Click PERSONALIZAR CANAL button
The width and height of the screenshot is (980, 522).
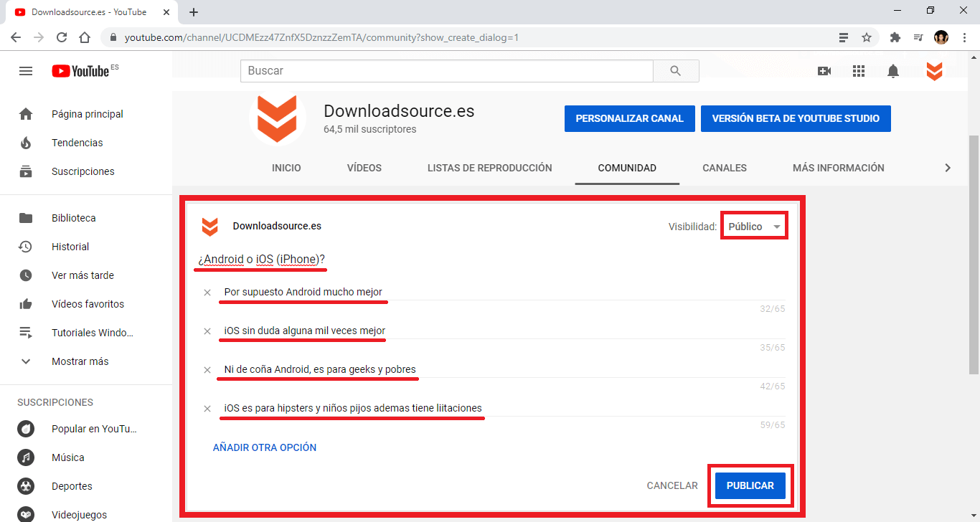(630, 118)
